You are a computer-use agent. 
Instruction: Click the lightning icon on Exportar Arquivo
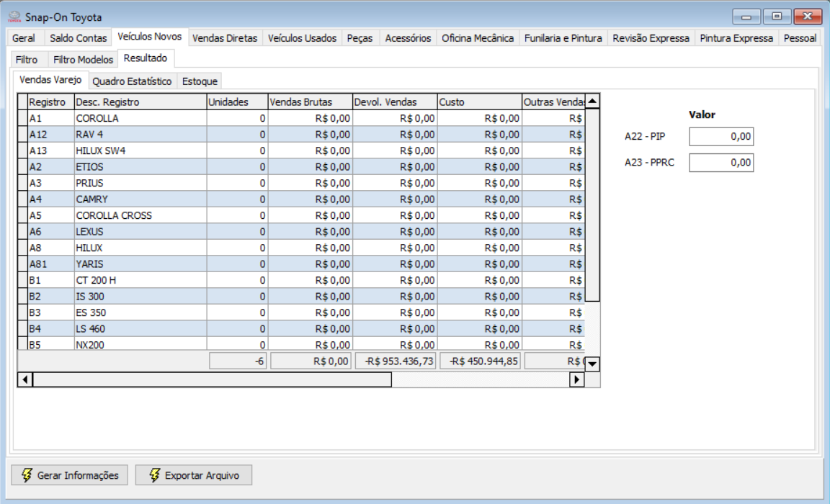(x=154, y=475)
